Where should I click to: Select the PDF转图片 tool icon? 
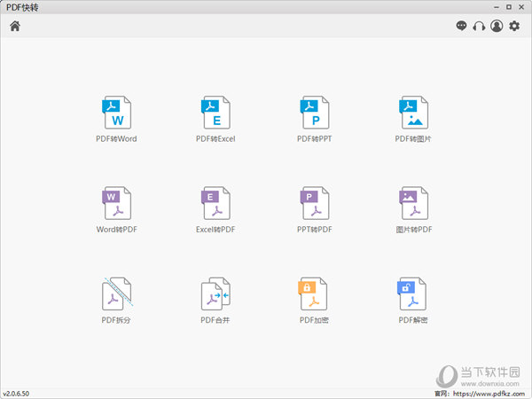point(413,113)
